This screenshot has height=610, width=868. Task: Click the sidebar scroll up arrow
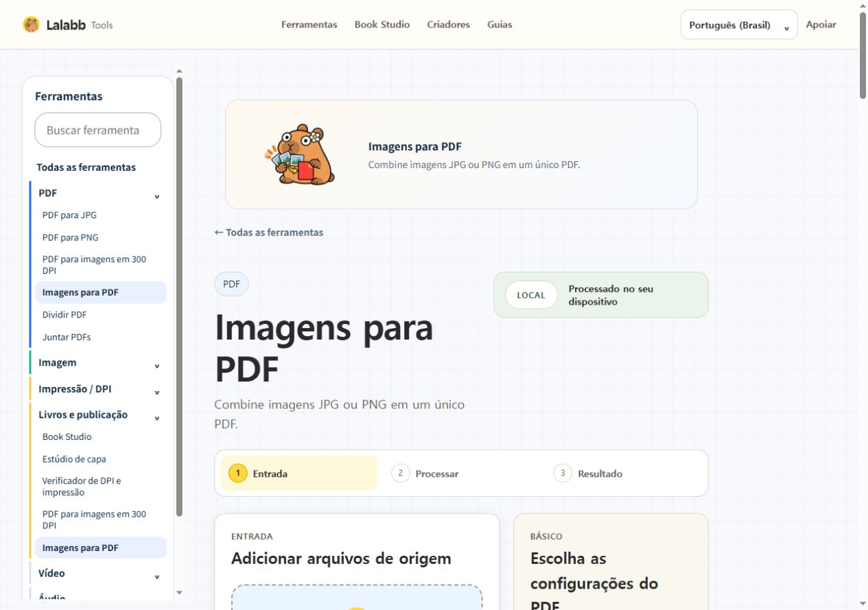[180, 71]
